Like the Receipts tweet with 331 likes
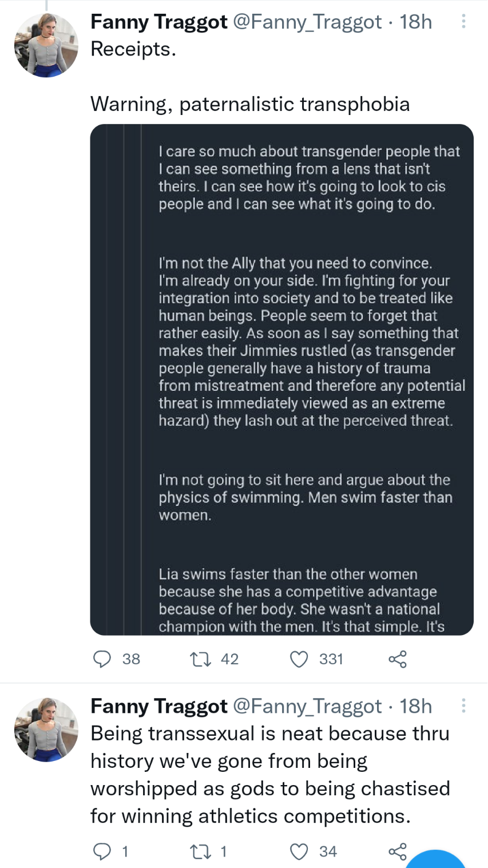 coord(299,659)
